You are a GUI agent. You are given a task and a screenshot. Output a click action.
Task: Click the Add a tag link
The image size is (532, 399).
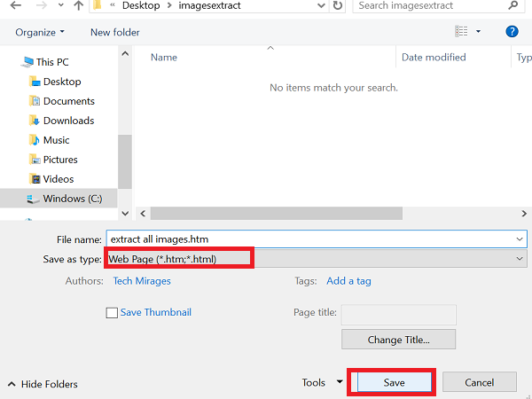348,281
